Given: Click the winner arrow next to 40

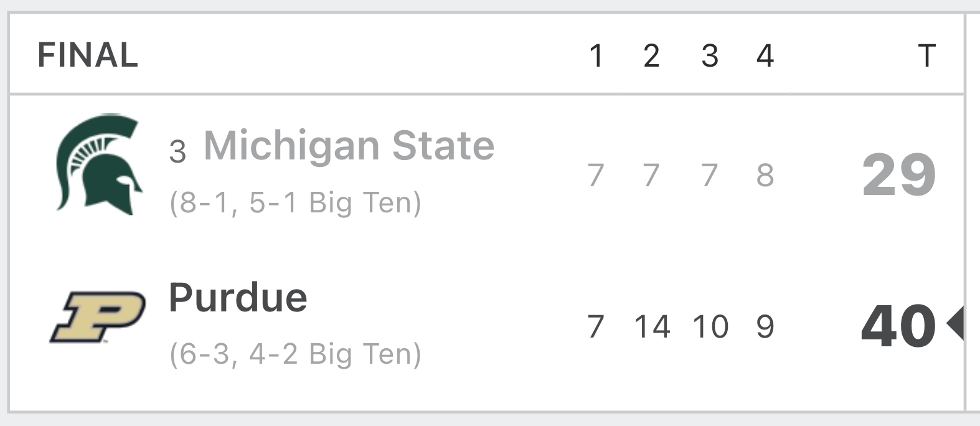Looking at the screenshot, I should [955, 323].
